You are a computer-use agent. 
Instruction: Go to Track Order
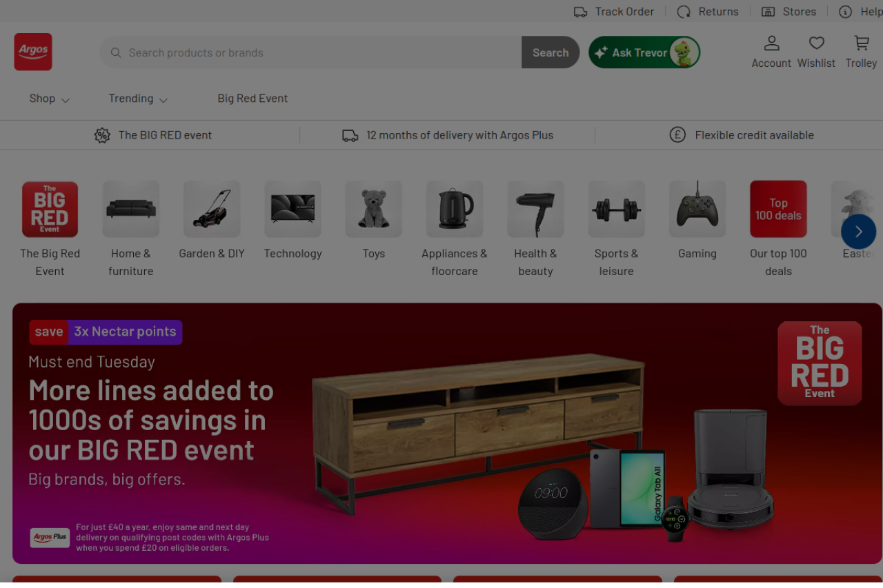(614, 12)
